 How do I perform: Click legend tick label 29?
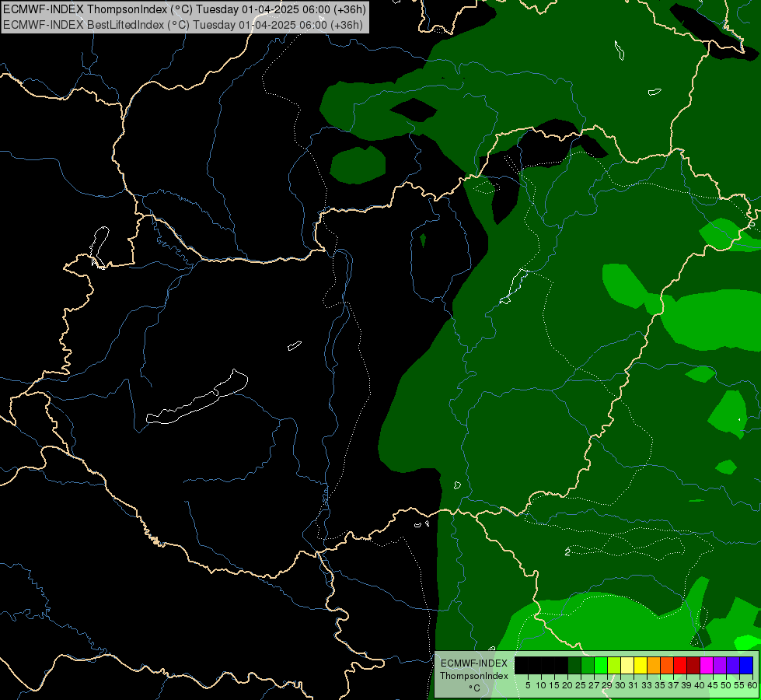pos(607,685)
